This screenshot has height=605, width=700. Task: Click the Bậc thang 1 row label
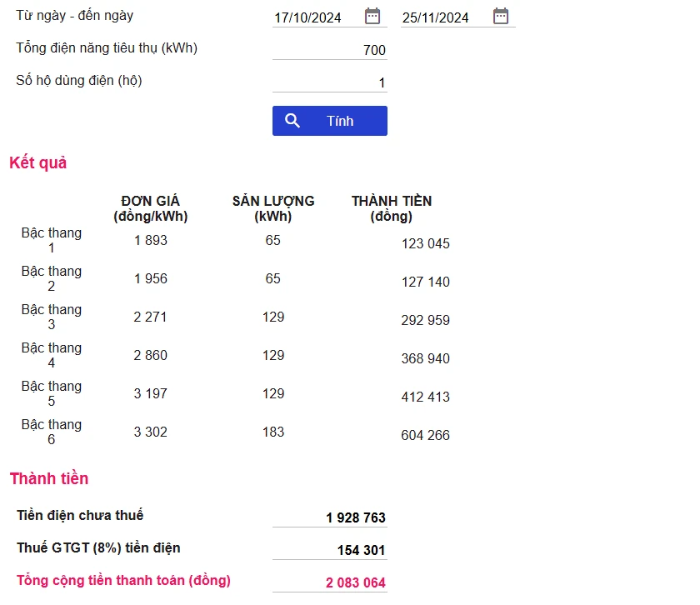[52, 240]
